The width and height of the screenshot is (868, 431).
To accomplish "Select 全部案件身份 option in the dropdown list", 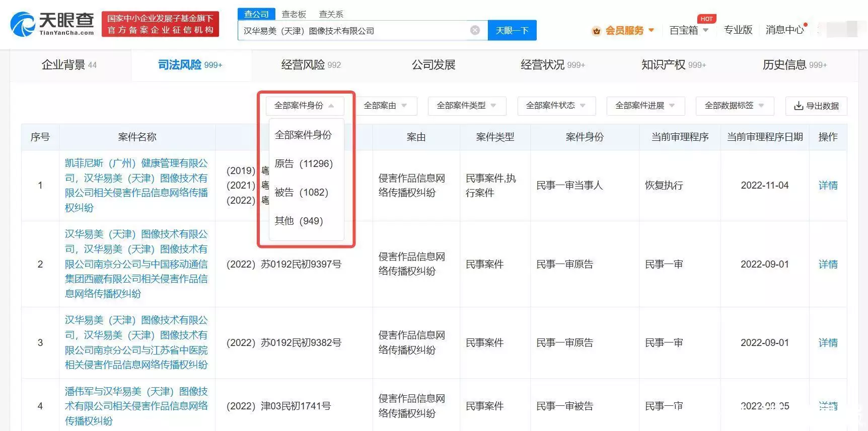I will click(x=303, y=135).
